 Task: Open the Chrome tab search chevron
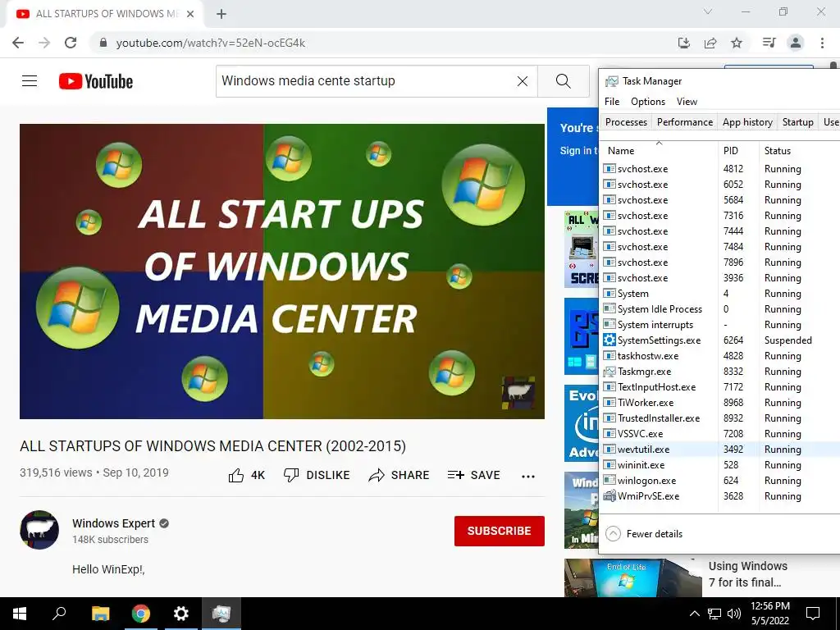click(x=708, y=11)
